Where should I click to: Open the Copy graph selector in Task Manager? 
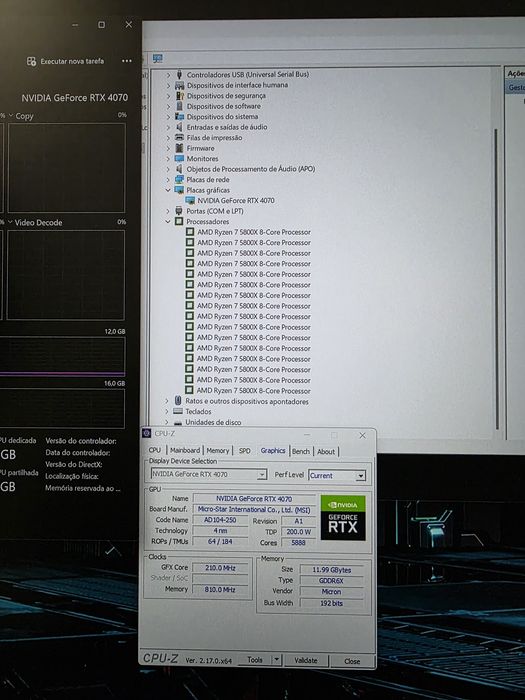11,116
